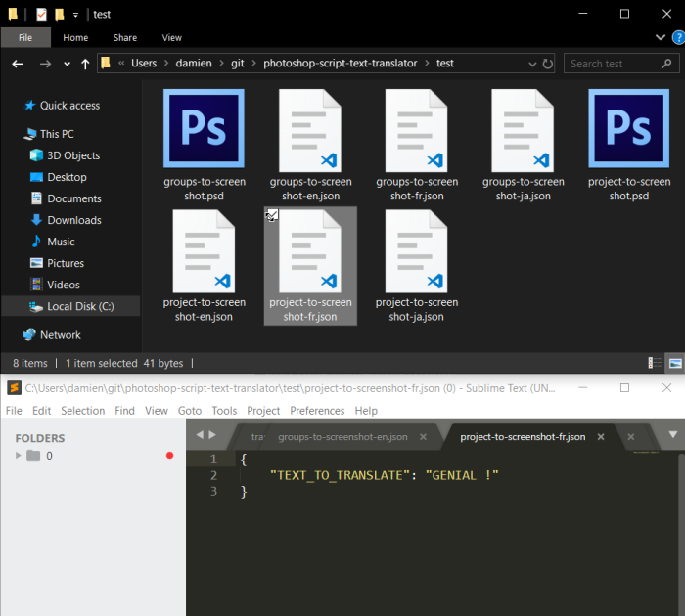Go back in Explorer history

point(18,65)
